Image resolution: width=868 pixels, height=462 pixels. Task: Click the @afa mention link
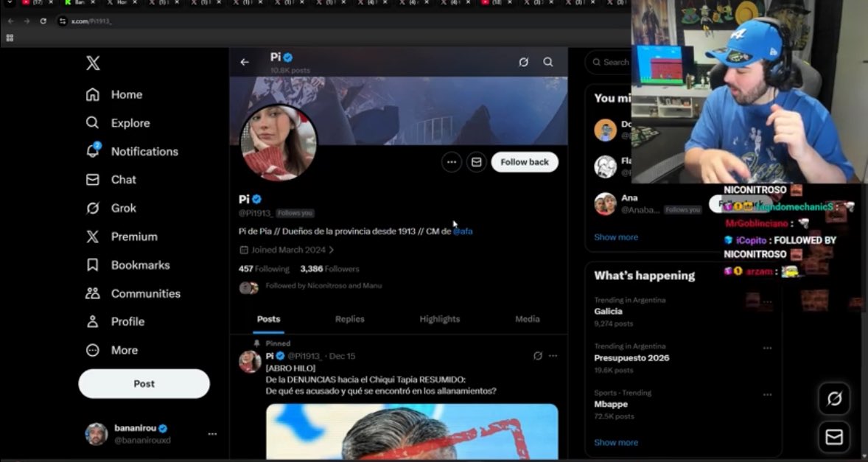pyautogui.click(x=463, y=231)
